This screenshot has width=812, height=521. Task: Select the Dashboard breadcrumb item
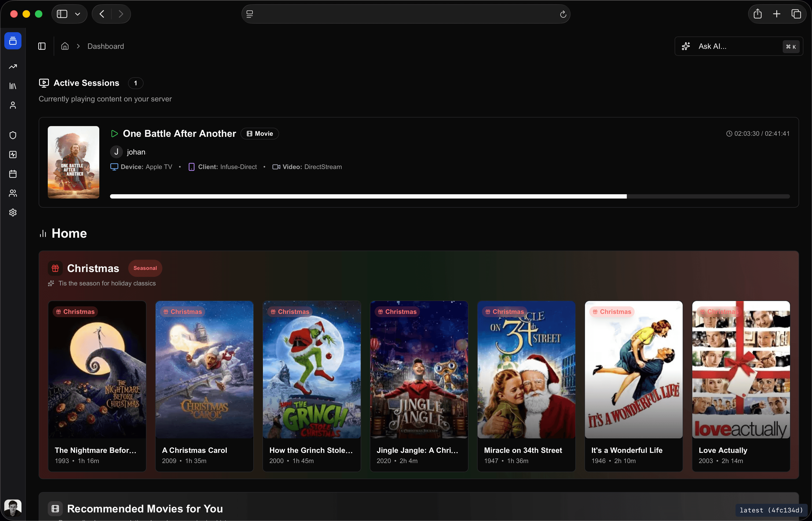coord(105,46)
